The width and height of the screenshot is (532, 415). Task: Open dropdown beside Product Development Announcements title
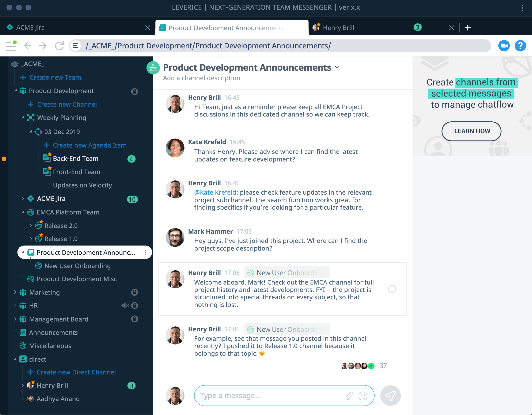337,68
